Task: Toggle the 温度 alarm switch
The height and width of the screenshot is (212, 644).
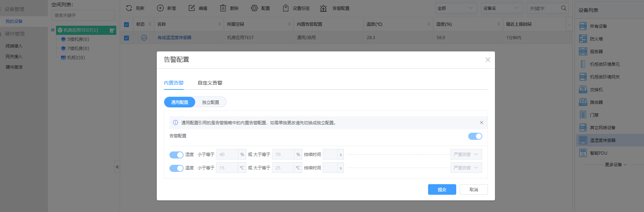Action: pyautogui.click(x=177, y=168)
